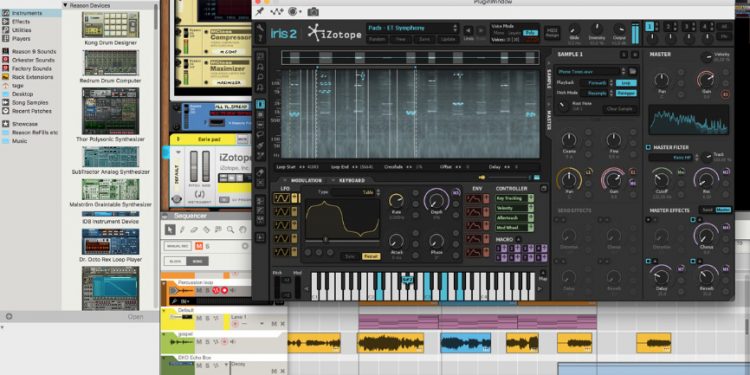The width and height of the screenshot is (750, 375).
Task: Click the Clear Sample button
Action: point(619,109)
